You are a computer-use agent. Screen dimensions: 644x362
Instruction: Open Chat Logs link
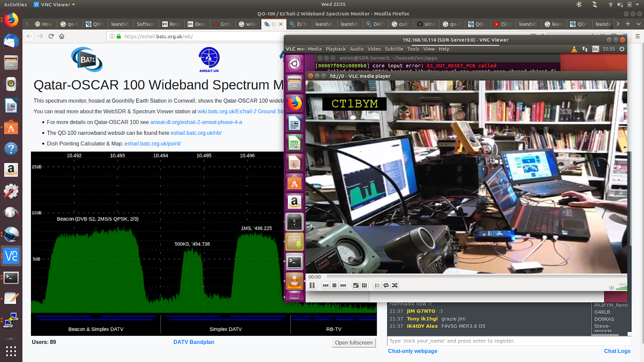tap(617, 351)
